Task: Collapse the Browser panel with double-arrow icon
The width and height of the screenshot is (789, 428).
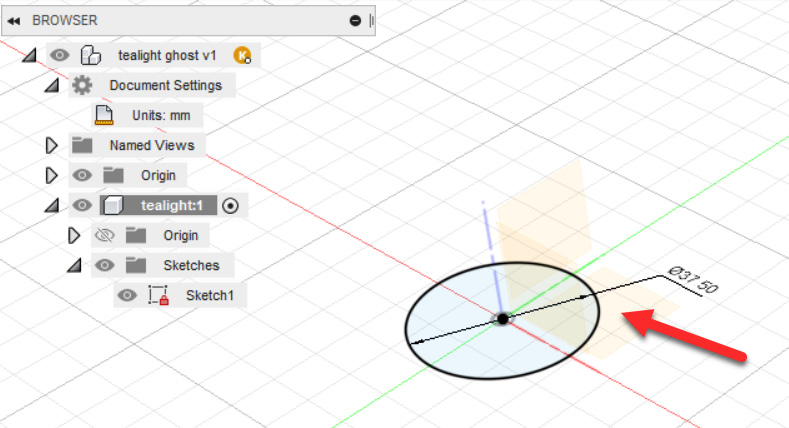Action: click(x=14, y=21)
